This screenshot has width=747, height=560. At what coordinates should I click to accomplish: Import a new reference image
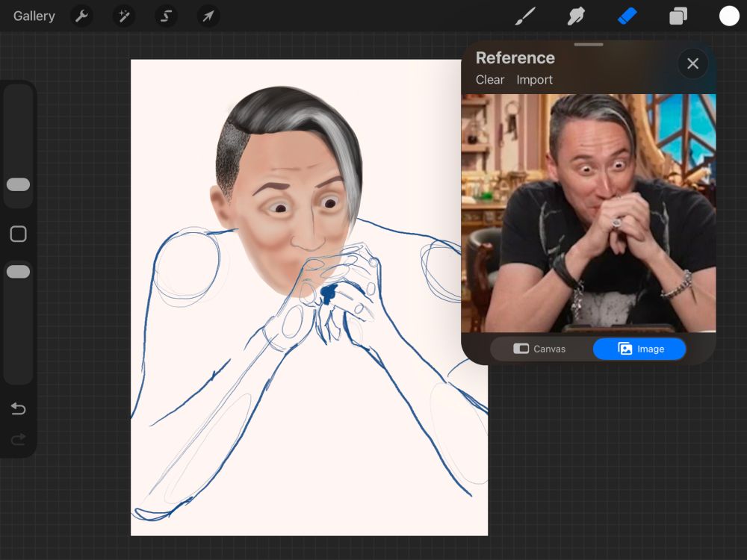coord(535,80)
